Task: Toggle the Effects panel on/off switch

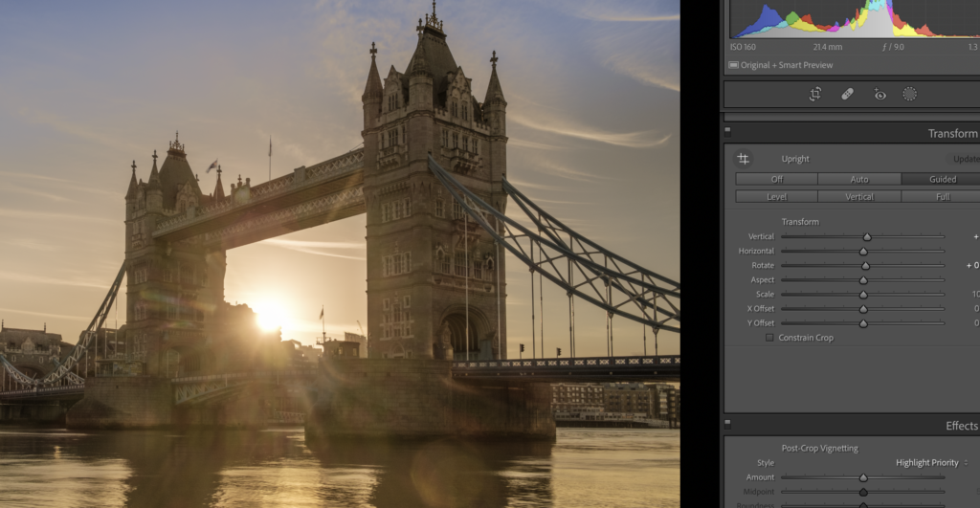Action: (727, 425)
